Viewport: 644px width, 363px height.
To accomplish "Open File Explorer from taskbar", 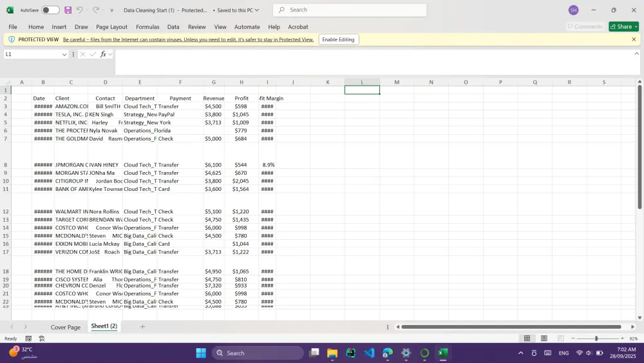I will coord(332,353).
